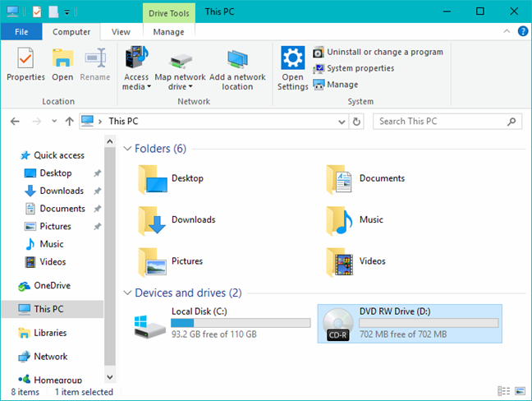This screenshot has width=532, height=401.
Task: Click the Quick Access Toolbar properties icon
Action: click(x=37, y=12)
